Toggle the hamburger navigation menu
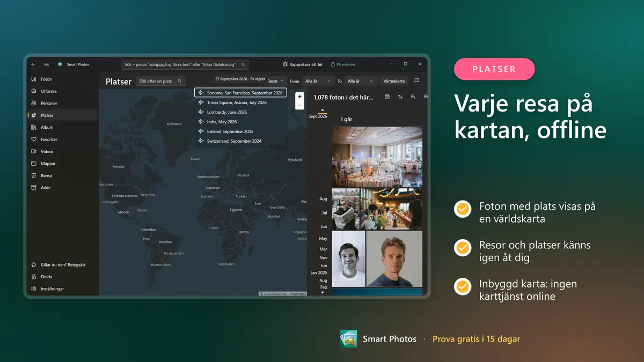Screen dimensions: 644x362 [47, 64]
